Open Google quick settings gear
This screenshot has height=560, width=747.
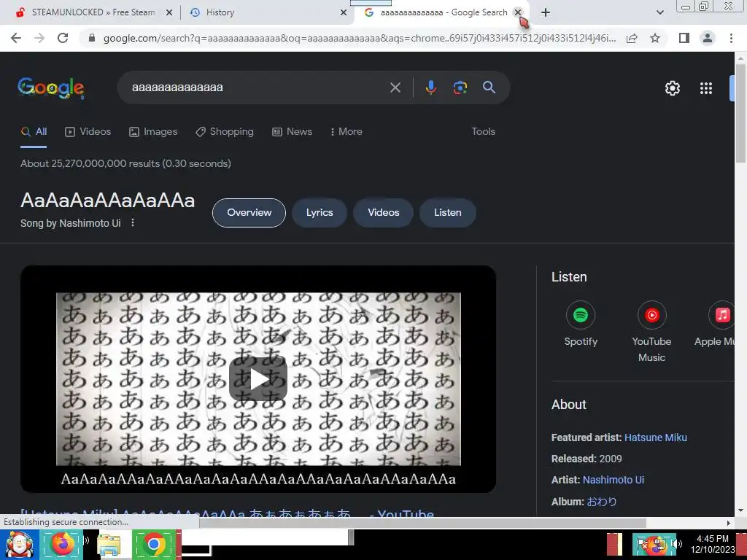[x=672, y=88]
